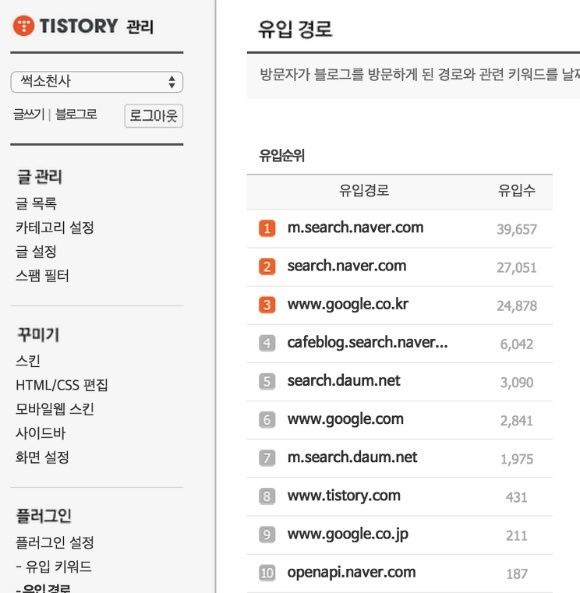Click the 글 관리 section heading
The height and width of the screenshot is (593, 580).
(x=39, y=177)
